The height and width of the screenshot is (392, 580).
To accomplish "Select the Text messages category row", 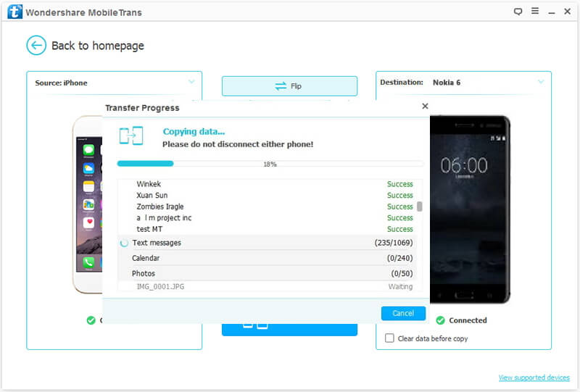I will pos(268,243).
